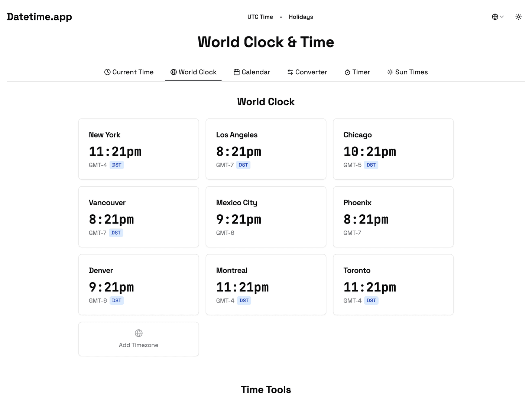Click the World Clock & Time title
The image size is (532, 401).
[266, 42]
